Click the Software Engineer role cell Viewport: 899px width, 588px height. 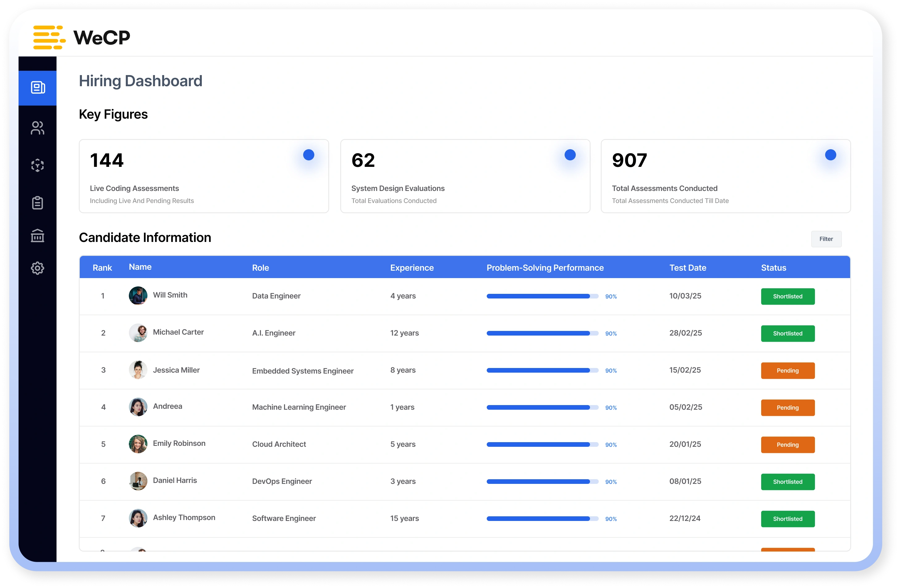284,518
